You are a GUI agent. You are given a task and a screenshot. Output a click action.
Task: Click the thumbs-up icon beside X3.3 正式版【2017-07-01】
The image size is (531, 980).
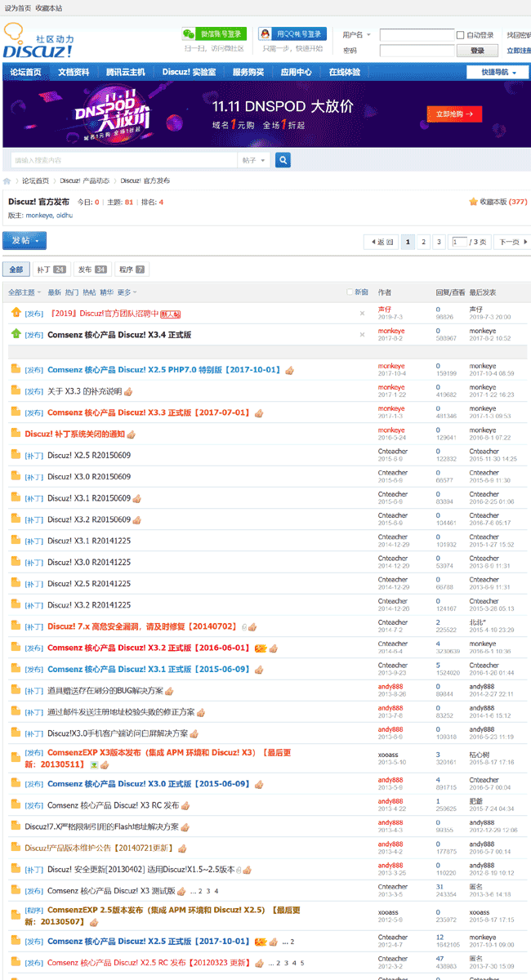[258, 413]
